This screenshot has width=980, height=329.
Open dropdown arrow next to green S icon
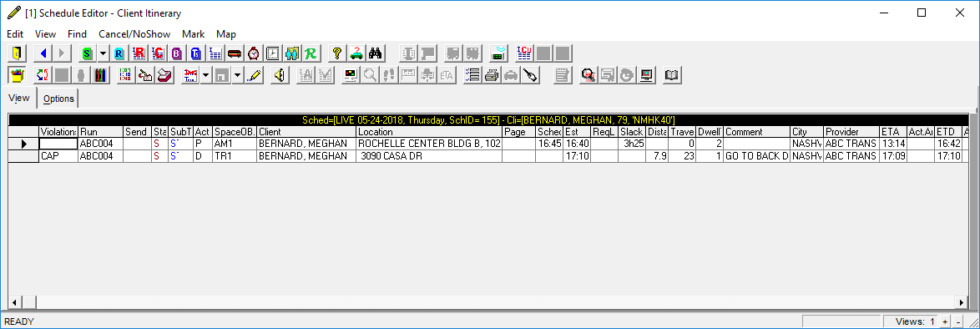104,53
